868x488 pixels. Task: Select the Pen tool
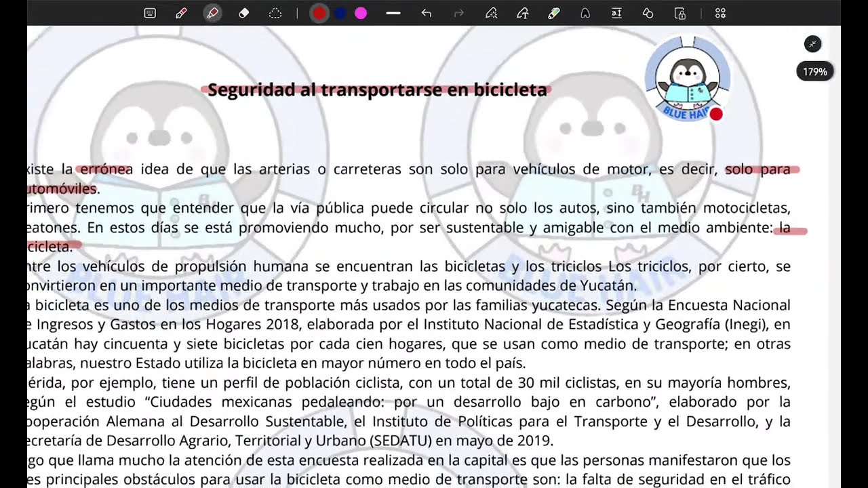pyautogui.click(x=181, y=13)
